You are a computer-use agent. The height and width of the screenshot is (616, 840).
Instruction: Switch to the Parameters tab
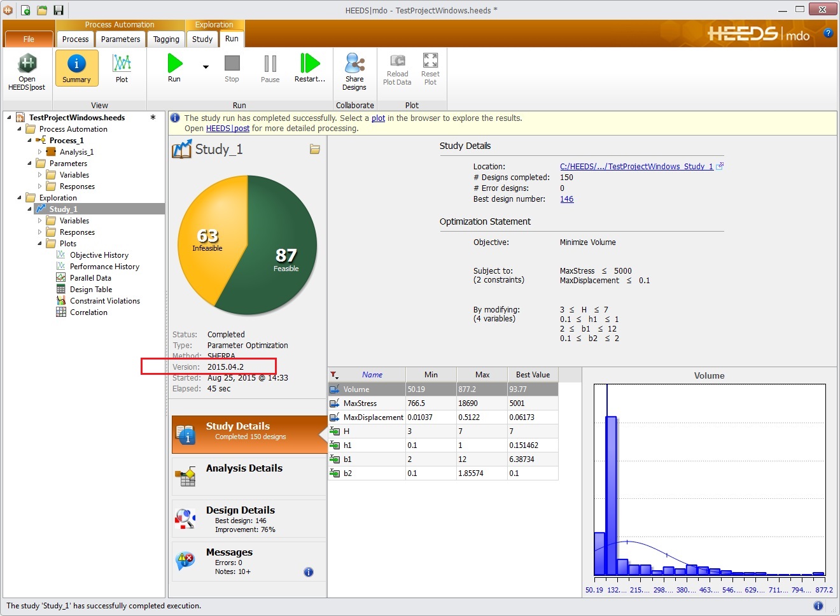point(120,39)
